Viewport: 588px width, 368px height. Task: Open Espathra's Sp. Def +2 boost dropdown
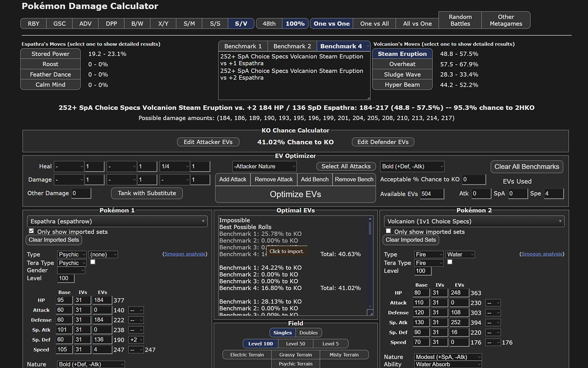[x=136, y=340]
